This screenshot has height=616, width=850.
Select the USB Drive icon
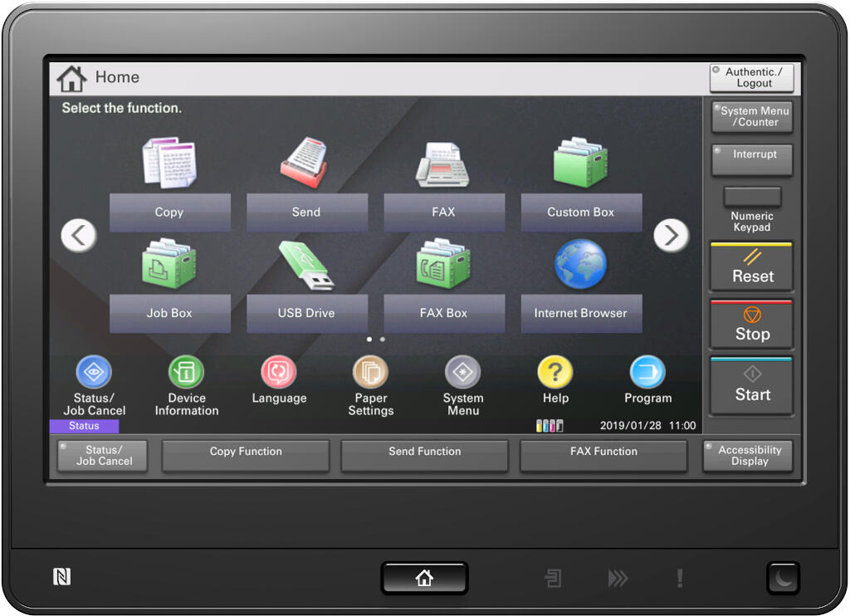(x=306, y=265)
